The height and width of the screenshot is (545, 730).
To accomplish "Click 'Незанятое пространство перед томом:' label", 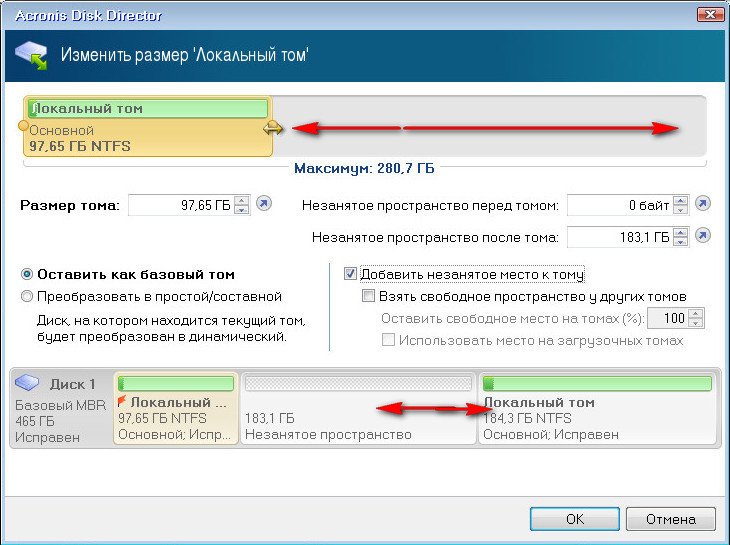I will (x=430, y=205).
